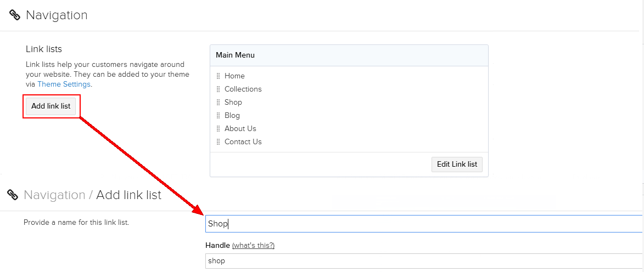Click the Add link list button
This screenshot has height=272, width=644.
51,106
